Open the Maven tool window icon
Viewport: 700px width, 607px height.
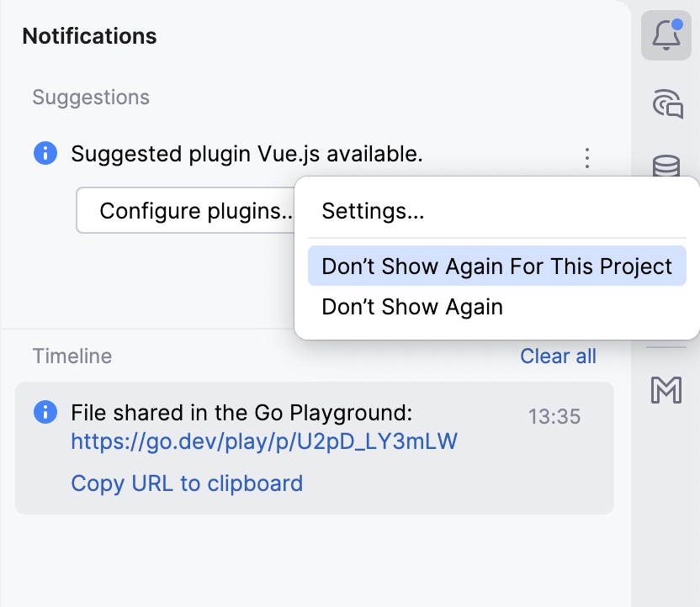666,389
